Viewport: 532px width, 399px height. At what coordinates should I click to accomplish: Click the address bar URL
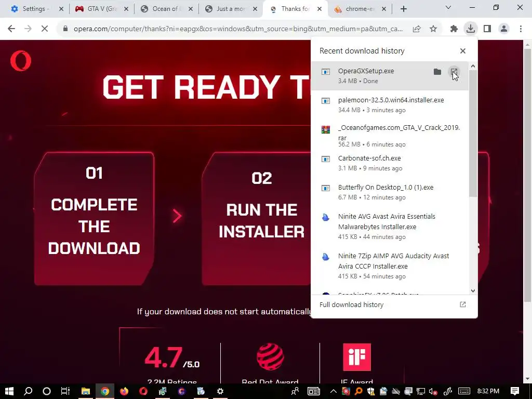click(238, 29)
